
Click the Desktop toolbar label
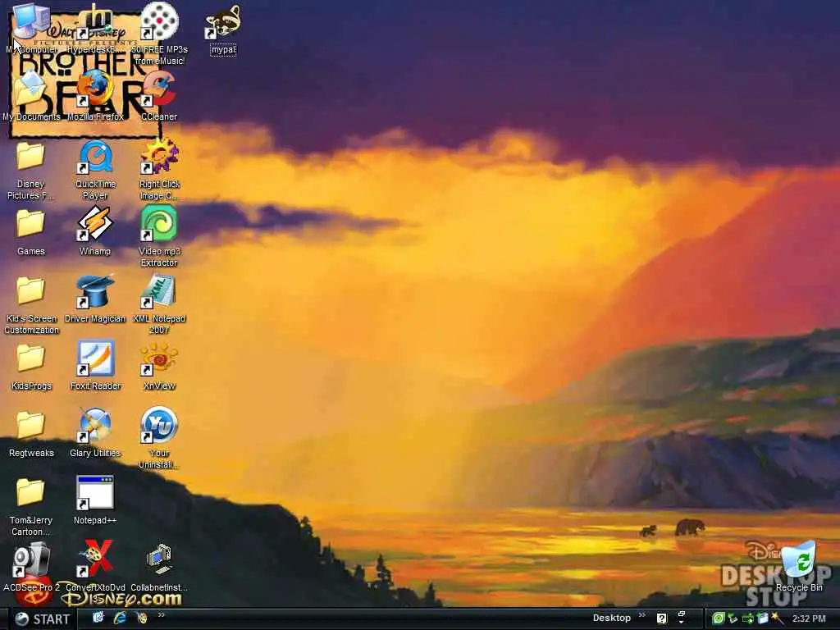(612, 618)
